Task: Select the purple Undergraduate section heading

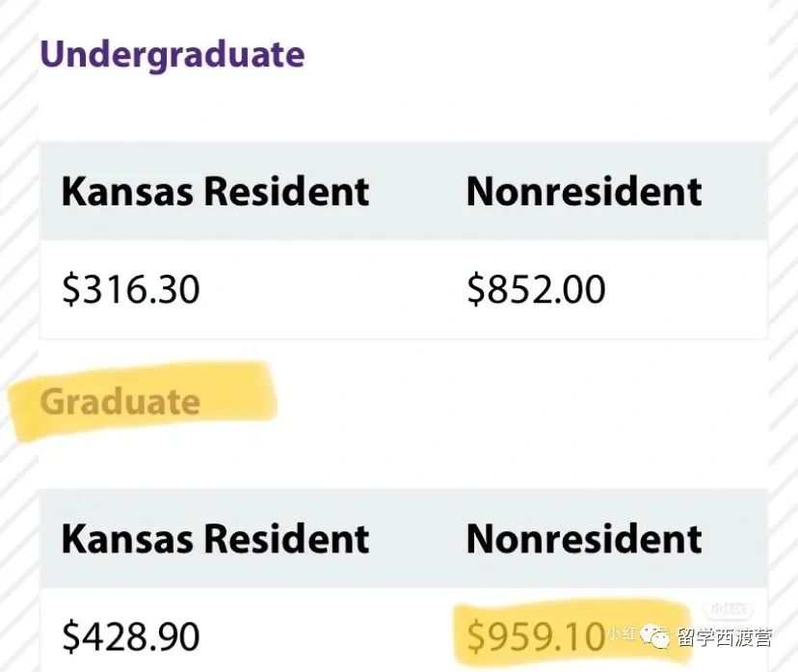Action: pyautogui.click(x=173, y=56)
